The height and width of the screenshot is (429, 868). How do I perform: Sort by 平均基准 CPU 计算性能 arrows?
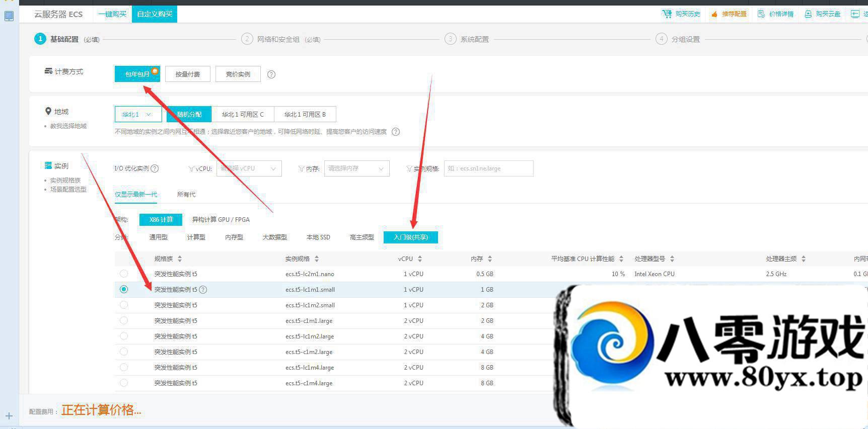coord(621,259)
